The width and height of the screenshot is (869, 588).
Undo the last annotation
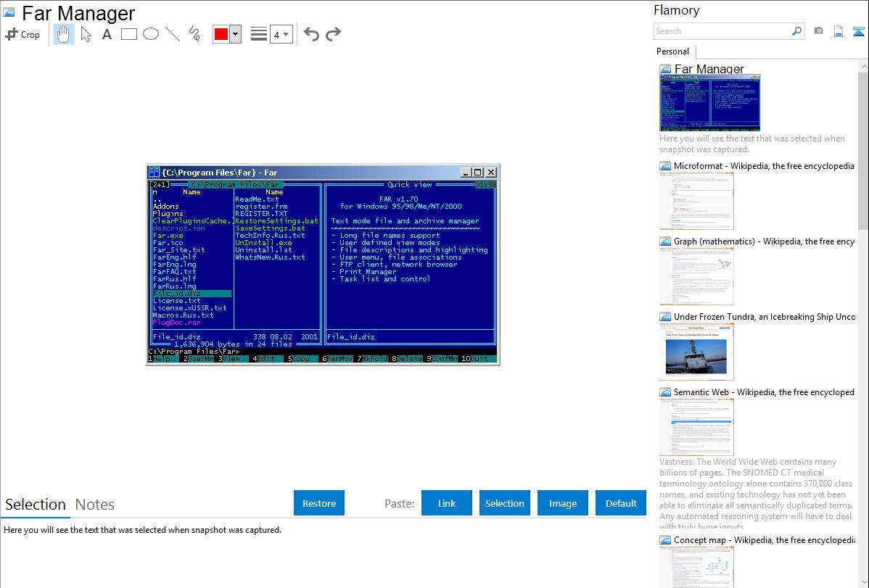click(311, 34)
